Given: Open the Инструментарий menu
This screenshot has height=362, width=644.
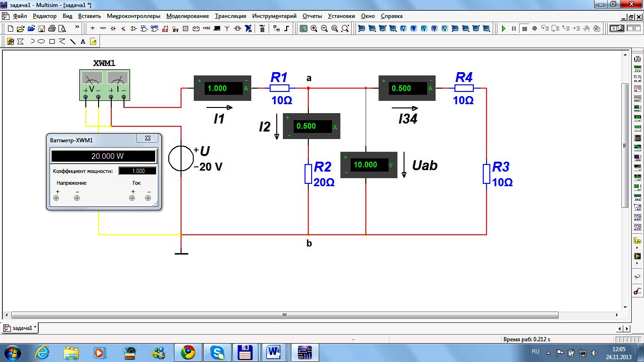Looking at the screenshot, I should pos(274,16).
